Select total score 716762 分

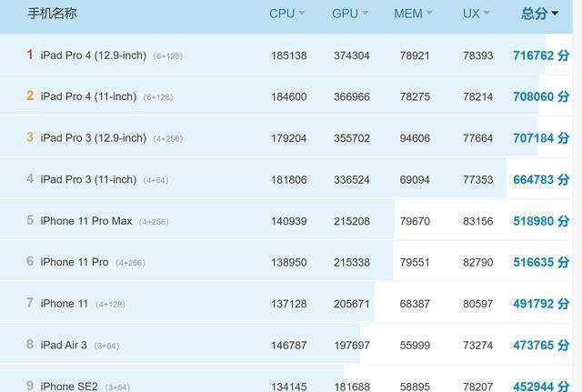[x=541, y=55]
